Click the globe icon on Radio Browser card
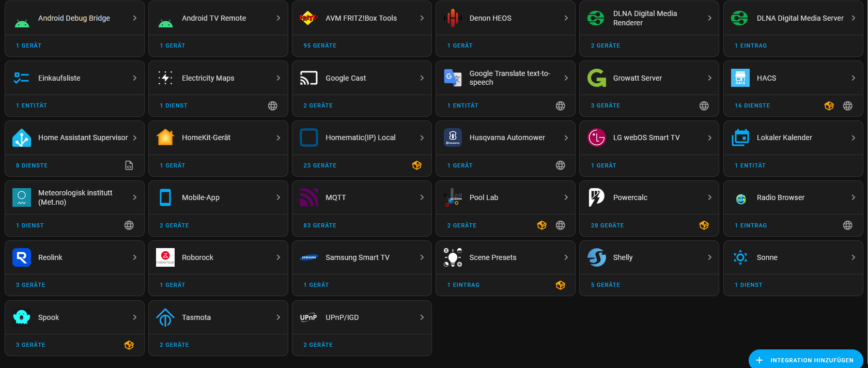 pos(848,225)
